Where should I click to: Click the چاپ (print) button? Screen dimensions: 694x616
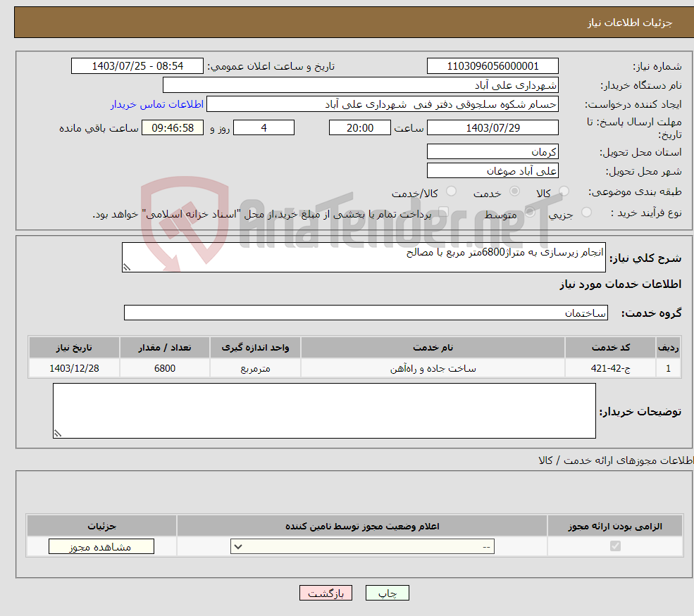(x=388, y=593)
